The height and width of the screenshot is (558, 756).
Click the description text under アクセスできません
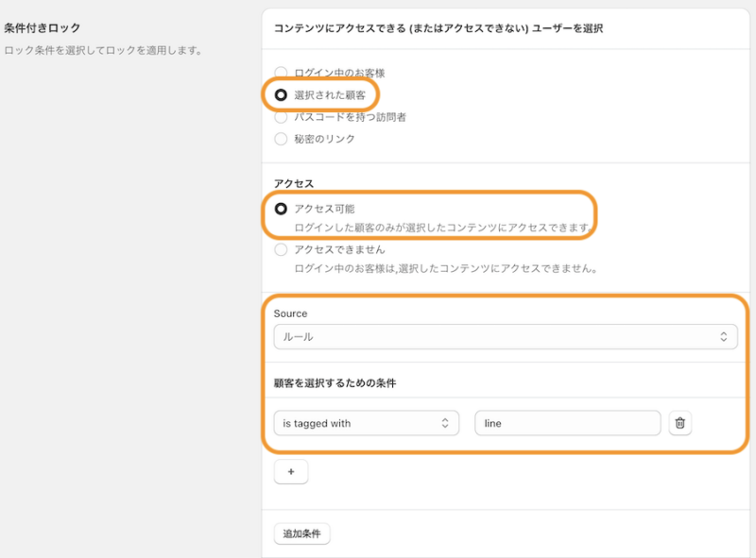446,268
